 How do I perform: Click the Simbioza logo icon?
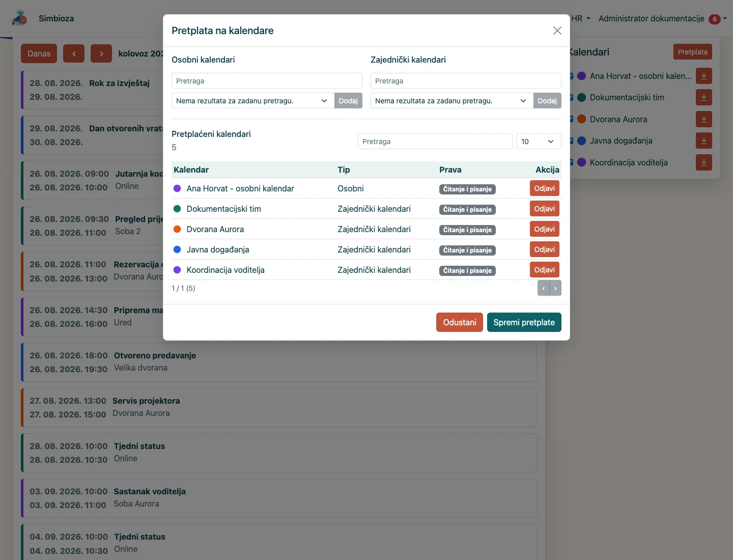(19, 18)
